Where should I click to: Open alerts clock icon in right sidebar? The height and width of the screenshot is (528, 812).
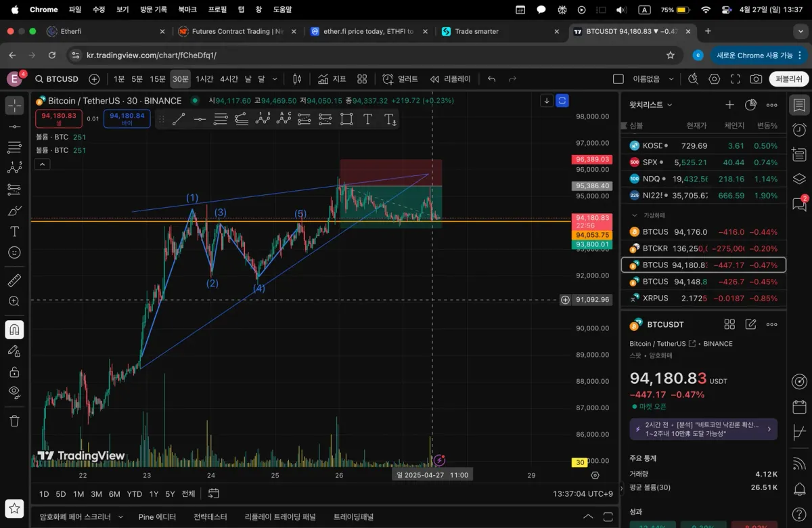click(x=799, y=130)
